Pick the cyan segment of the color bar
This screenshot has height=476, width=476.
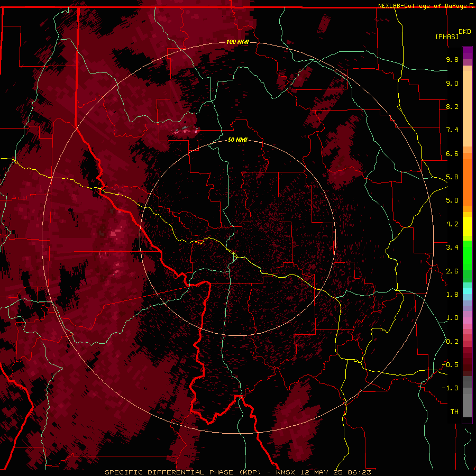[x=467, y=291]
